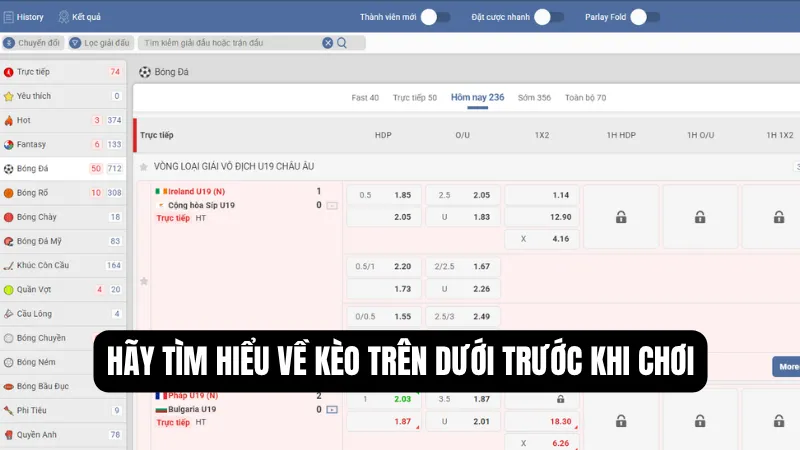Select under odds 2.26
800x450 pixels.
(463, 289)
